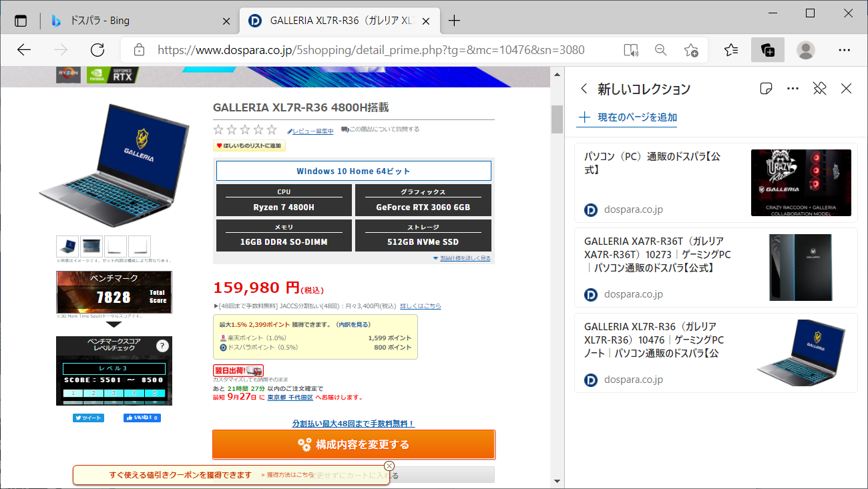The image size is (868, 489).
Task: Click the 東京都 千代田区 delivery location link
Action: point(290,397)
